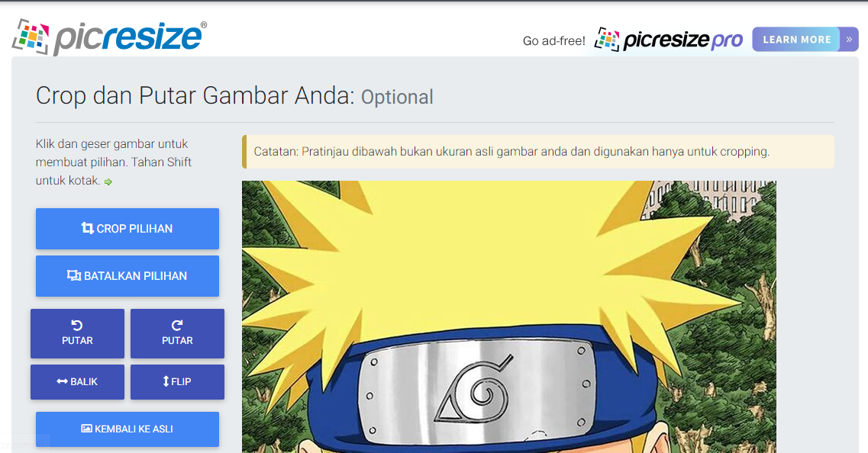The image size is (868, 453).
Task: Click the deselect icon on BATALKAN PILIHAN
Action: tap(73, 275)
